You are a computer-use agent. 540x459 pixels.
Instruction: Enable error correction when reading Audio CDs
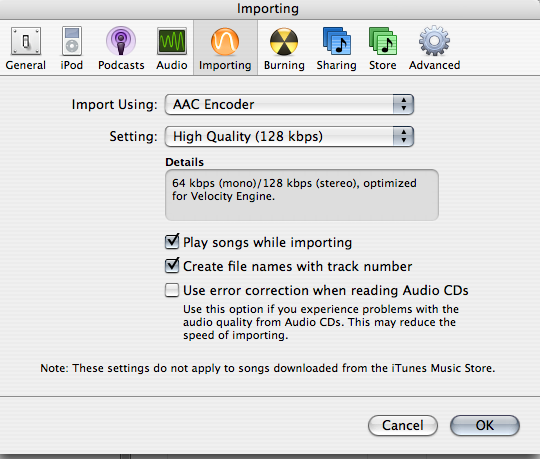point(172,290)
